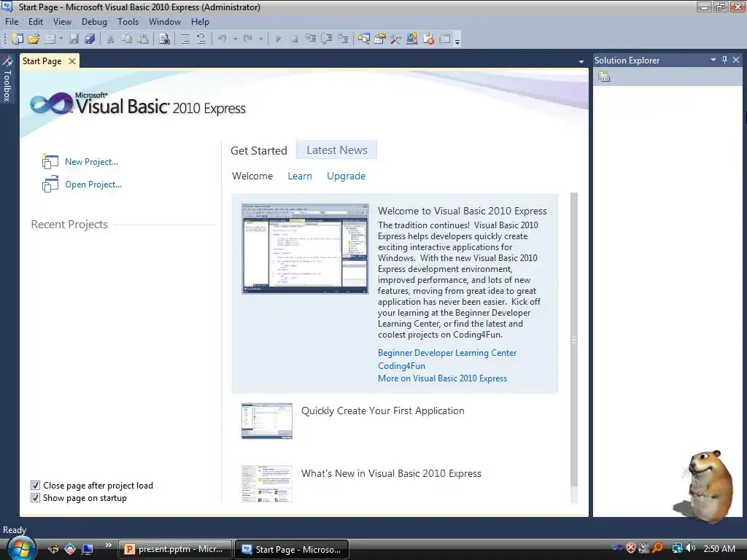The image size is (747, 560).
Task: Click the Open Project link
Action: [93, 184]
